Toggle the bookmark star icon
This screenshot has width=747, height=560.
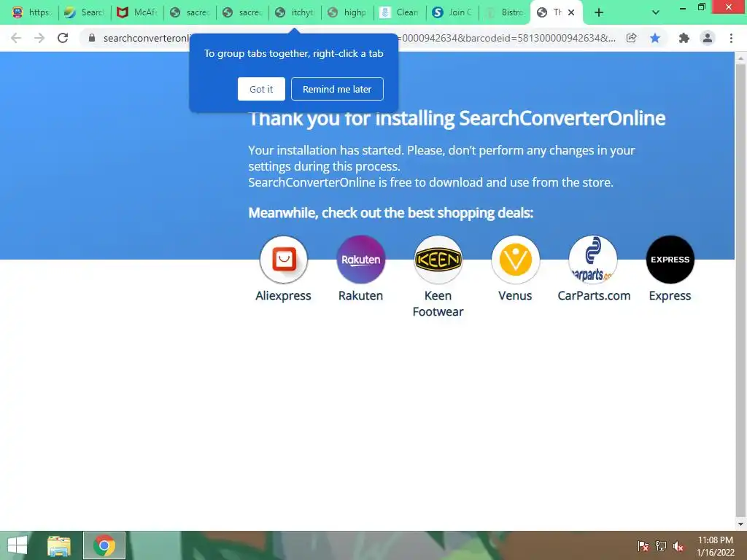pyautogui.click(x=655, y=38)
